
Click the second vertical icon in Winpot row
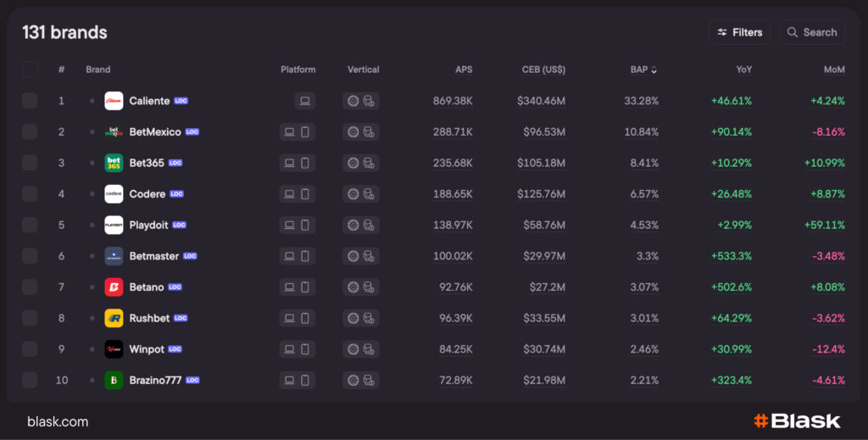[369, 349]
